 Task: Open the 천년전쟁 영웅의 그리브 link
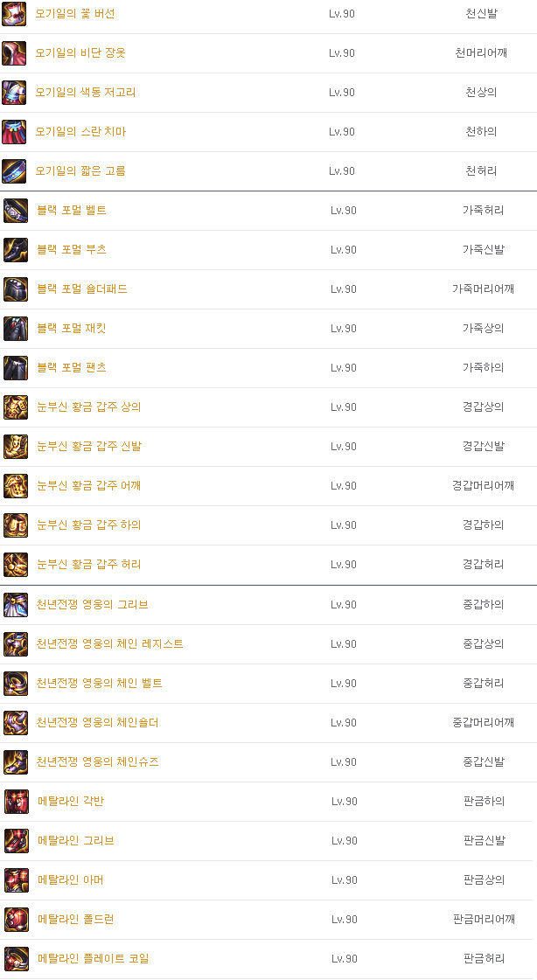click(x=93, y=605)
